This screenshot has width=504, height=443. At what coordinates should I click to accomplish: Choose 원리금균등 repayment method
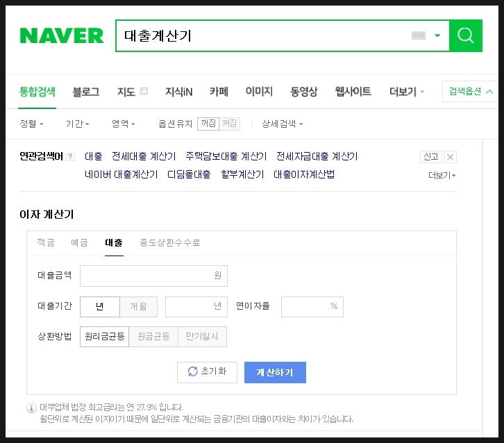coord(104,337)
